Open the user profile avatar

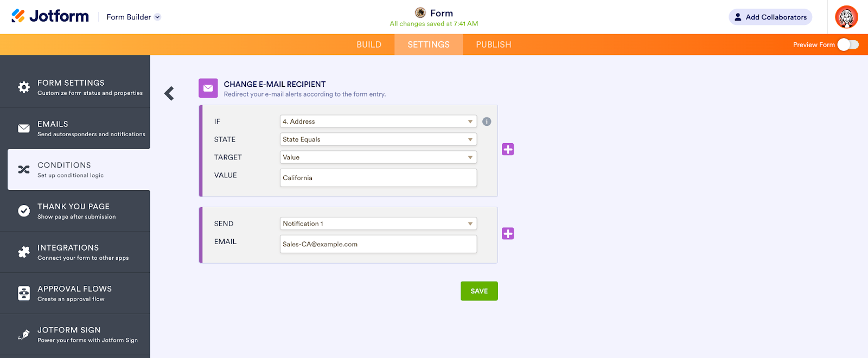846,17
